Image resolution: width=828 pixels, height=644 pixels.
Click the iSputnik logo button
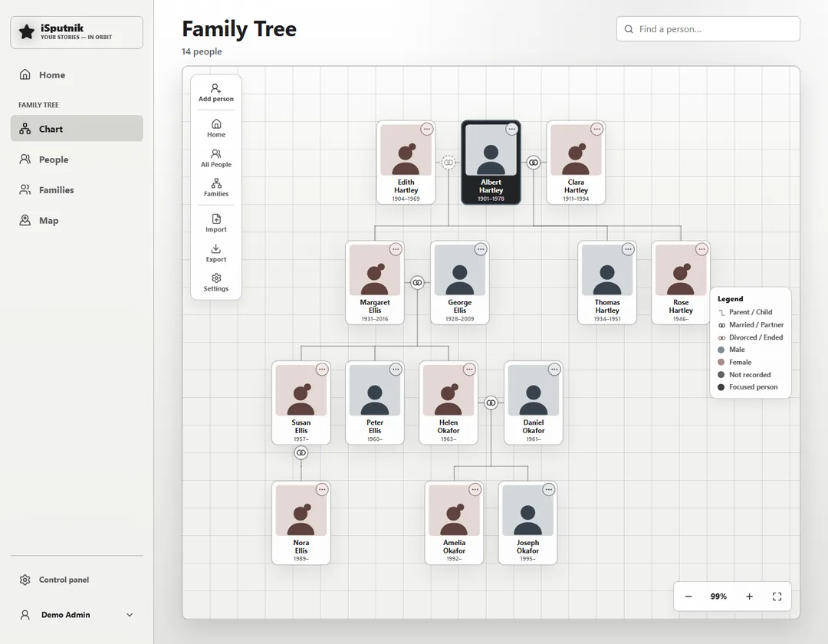(77, 32)
